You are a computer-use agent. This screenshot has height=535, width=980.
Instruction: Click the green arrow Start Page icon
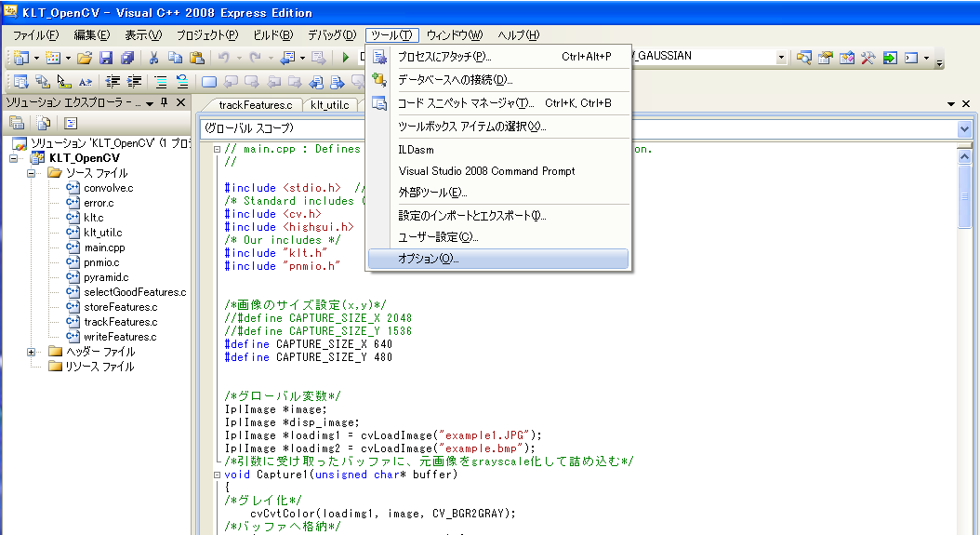(890, 58)
